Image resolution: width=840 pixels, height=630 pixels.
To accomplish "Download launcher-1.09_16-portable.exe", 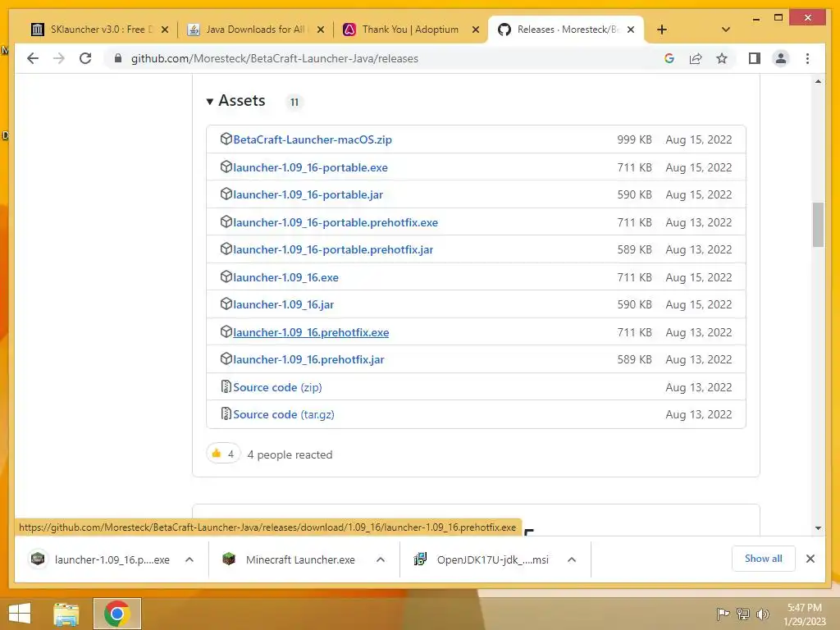I will coord(310,167).
